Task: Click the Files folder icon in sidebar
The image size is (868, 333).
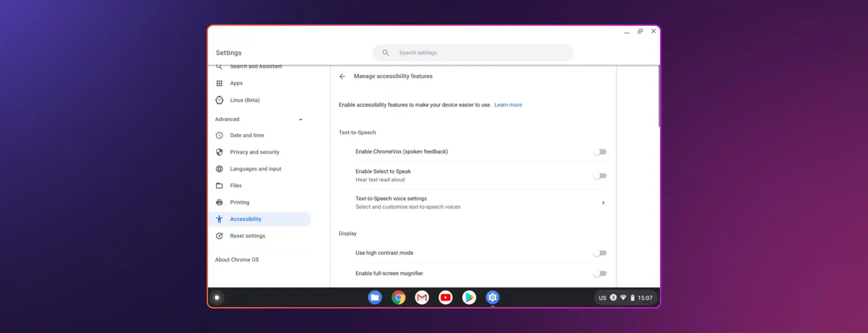Action: tap(219, 186)
